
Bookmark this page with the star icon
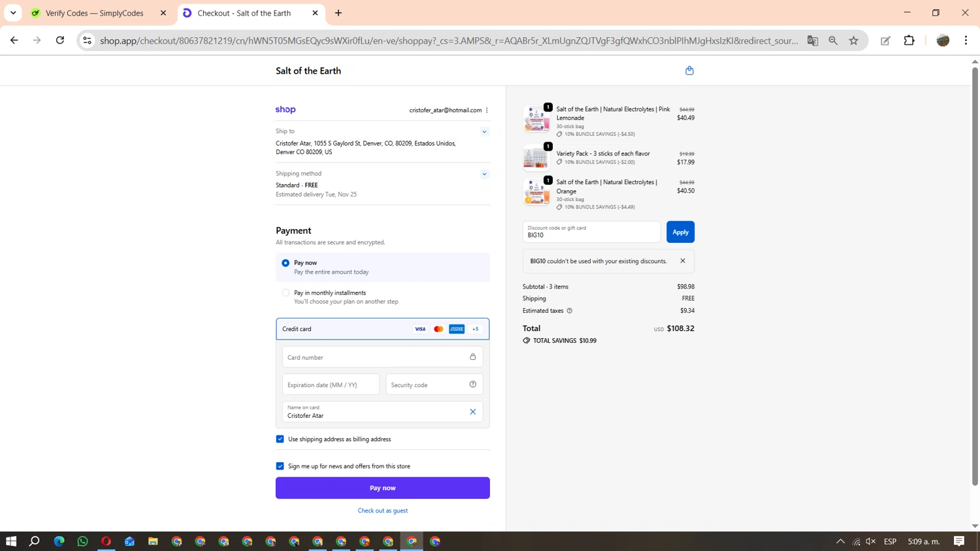click(x=853, y=40)
